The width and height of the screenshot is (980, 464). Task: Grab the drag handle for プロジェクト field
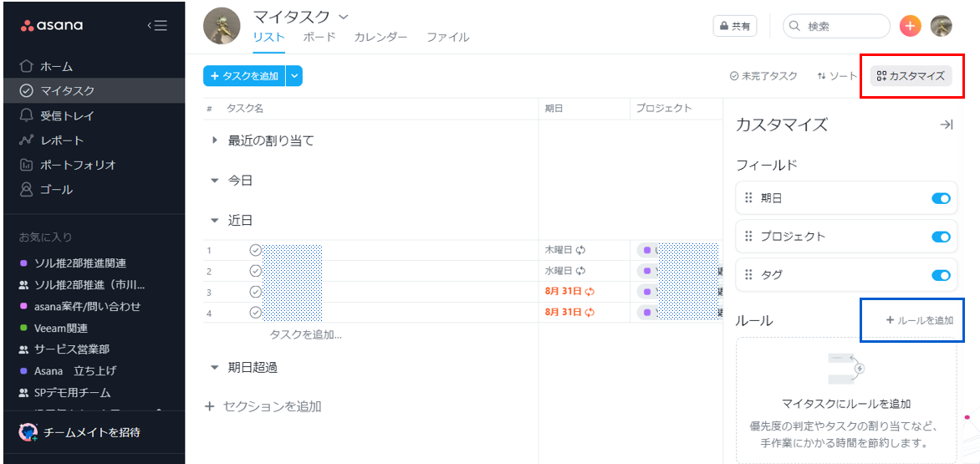(x=748, y=237)
